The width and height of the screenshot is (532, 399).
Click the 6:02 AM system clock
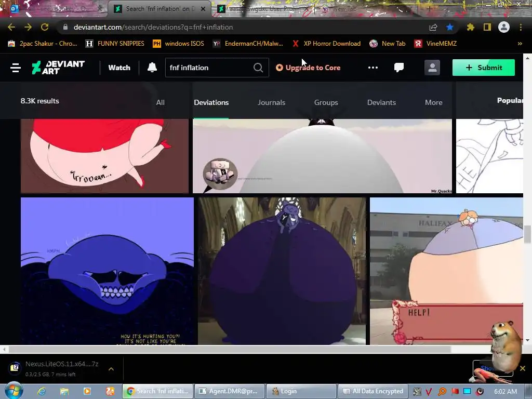coord(506,391)
